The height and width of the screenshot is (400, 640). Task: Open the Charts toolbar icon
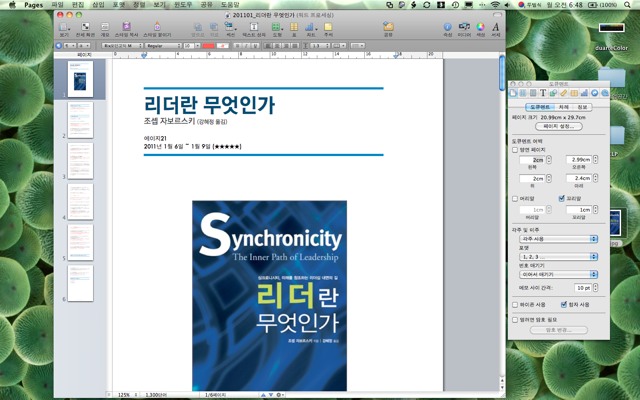[x=311, y=29]
